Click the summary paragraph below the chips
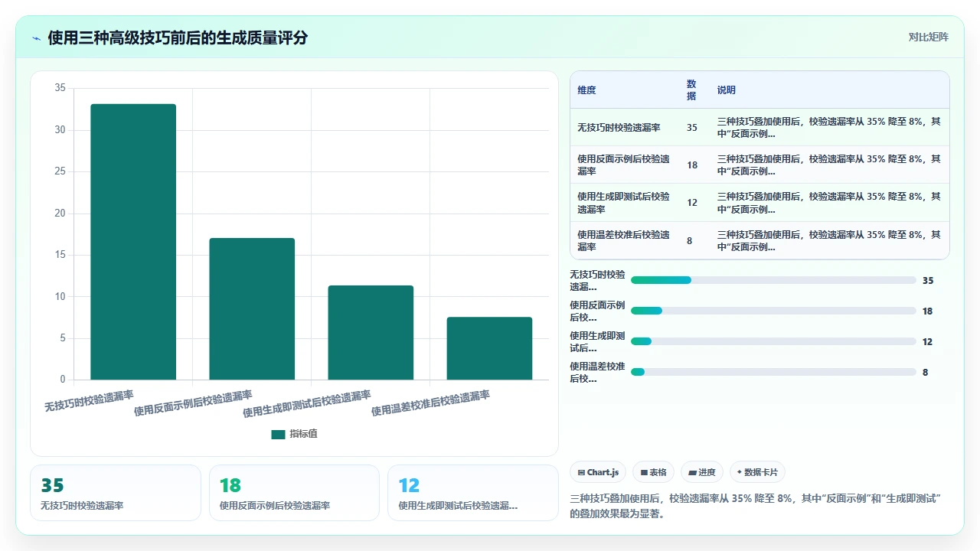Image resolution: width=980 pixels, height=551 pixels. [756, 506]
